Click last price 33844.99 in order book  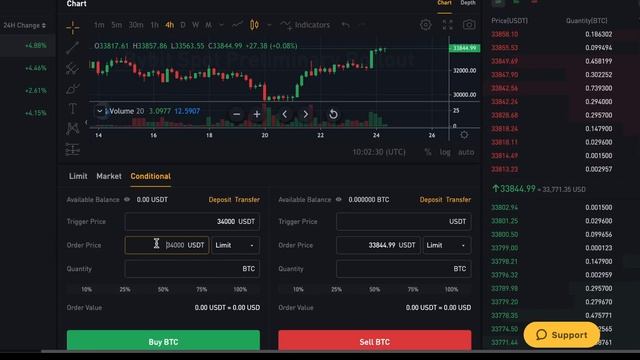[x=518, y=189]
